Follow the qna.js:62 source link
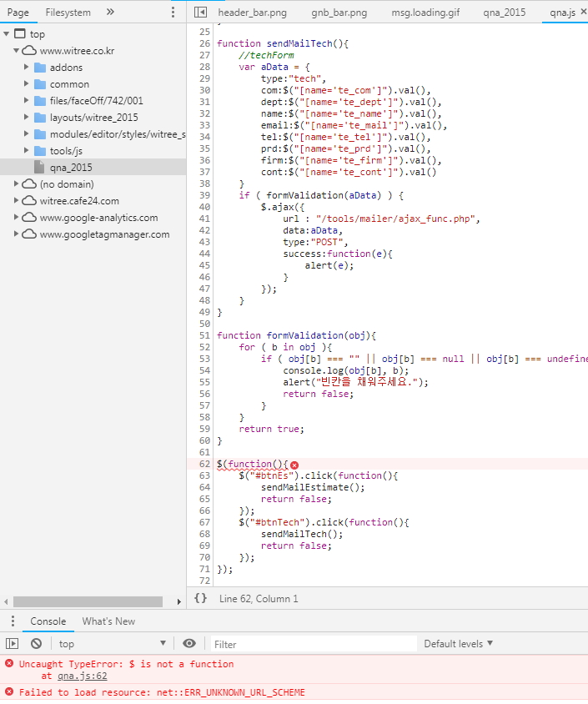The image size is (588, 704). point(82,676)
